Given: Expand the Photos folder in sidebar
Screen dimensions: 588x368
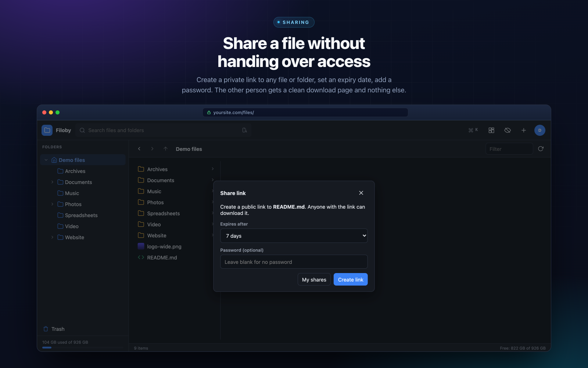Looking at the screenshot, I should pyautogui.click(x=52, y=204).
